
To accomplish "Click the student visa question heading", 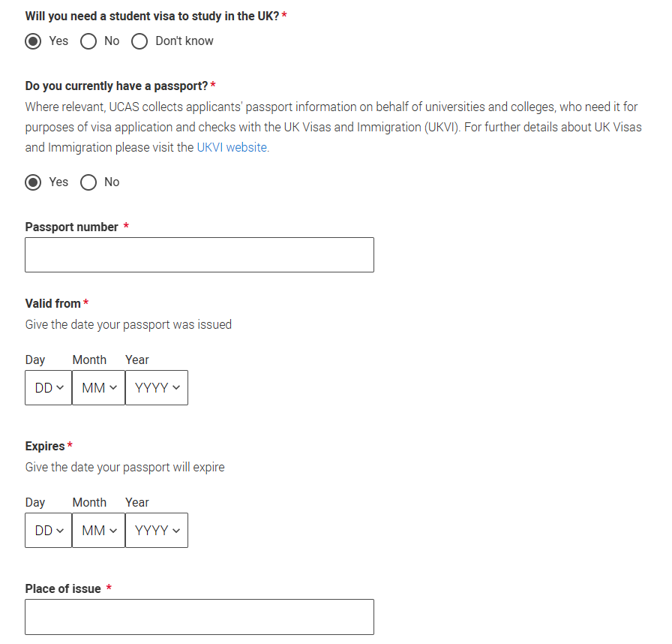I will (152, 17).
